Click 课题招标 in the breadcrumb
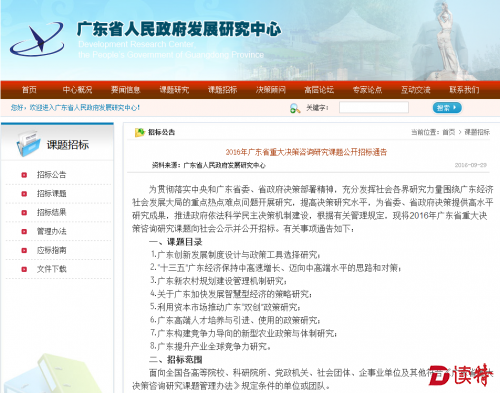500x393 pixels. pos(477,132)
